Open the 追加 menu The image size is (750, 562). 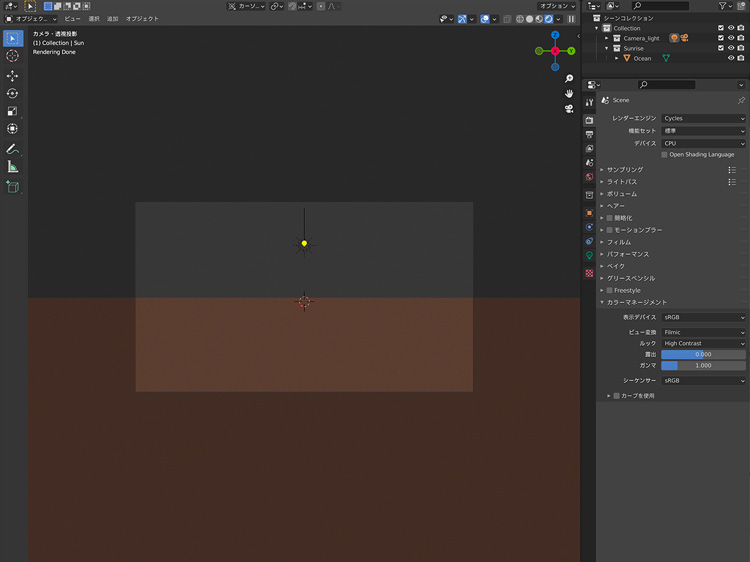tap(112, 19)
